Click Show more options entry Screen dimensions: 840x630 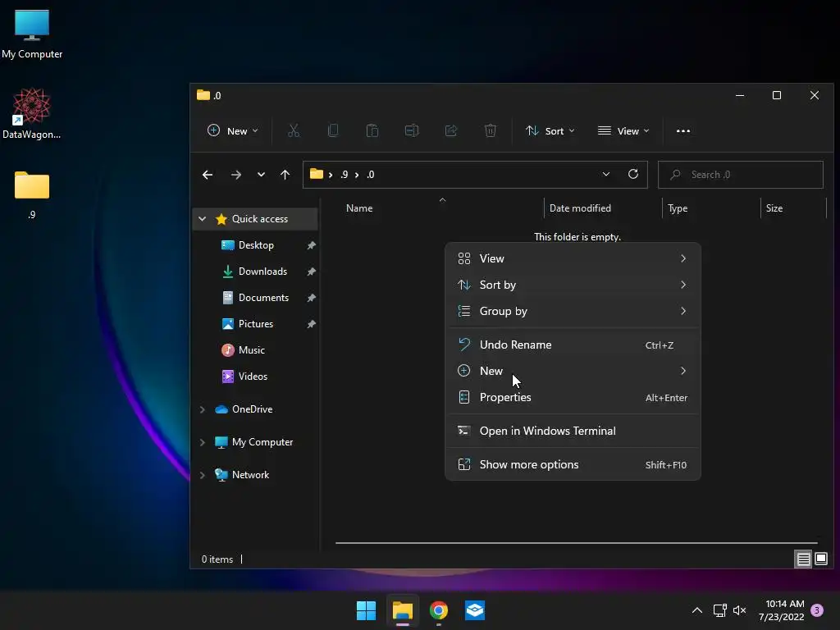(573, 464)
